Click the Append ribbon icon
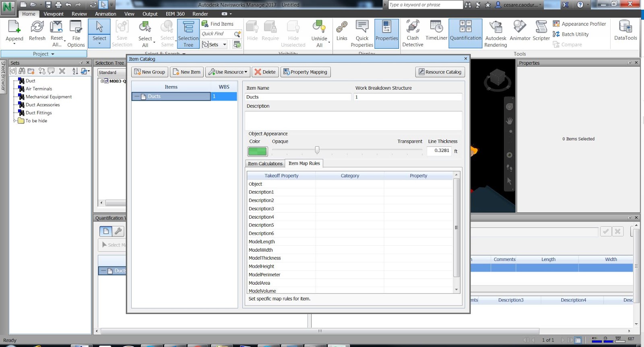 coord(14,27)
